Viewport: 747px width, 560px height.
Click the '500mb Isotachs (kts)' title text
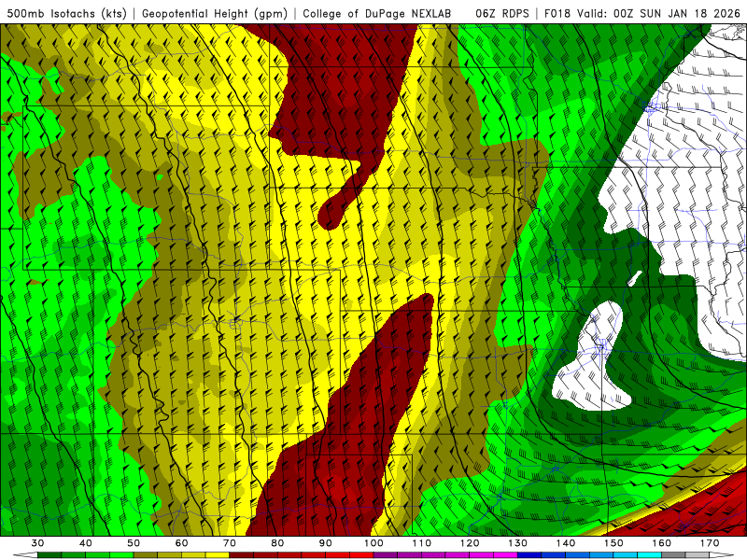tap(66, 13)
